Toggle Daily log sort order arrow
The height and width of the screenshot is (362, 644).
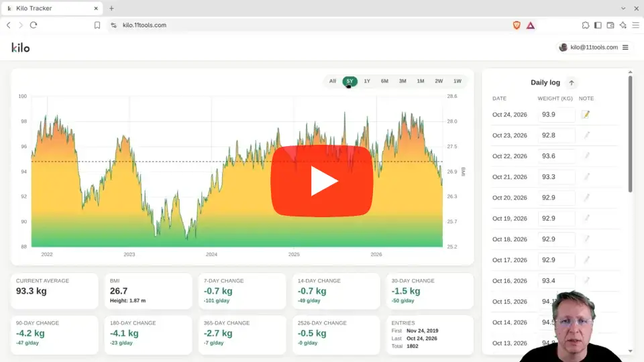coord(572,83)
